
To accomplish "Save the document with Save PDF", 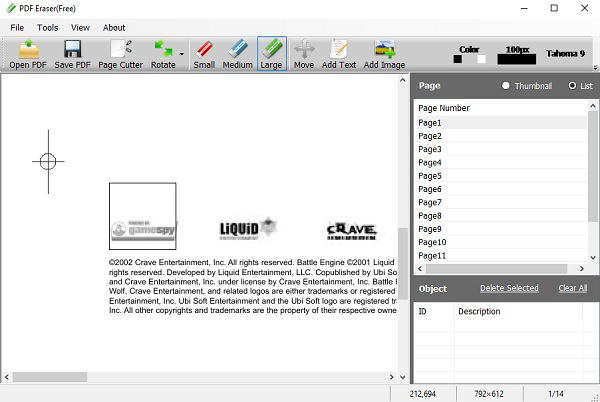I will [x=72, y=54].
